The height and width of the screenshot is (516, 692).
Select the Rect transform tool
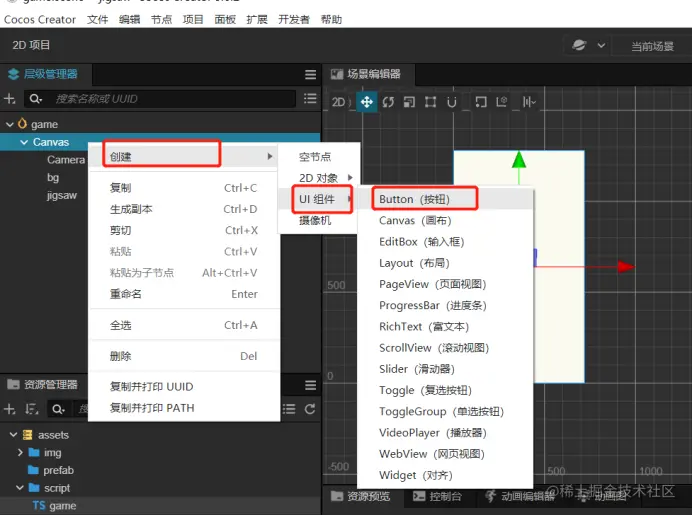tap(430, 102)
